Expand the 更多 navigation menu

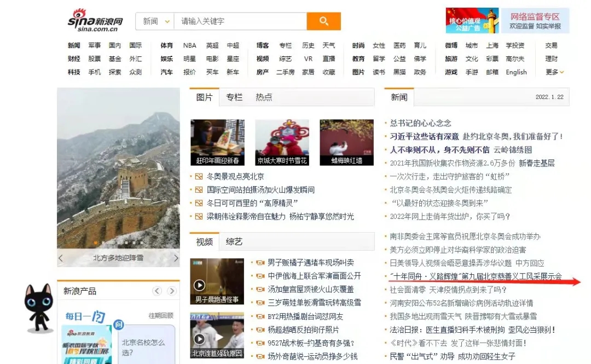(554, 72)
